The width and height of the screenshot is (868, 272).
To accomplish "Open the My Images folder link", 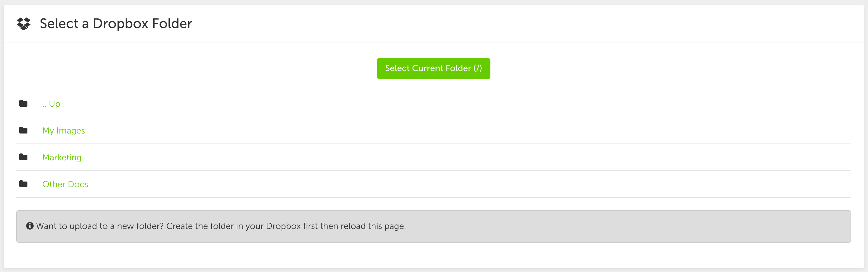I will [64, 131].
